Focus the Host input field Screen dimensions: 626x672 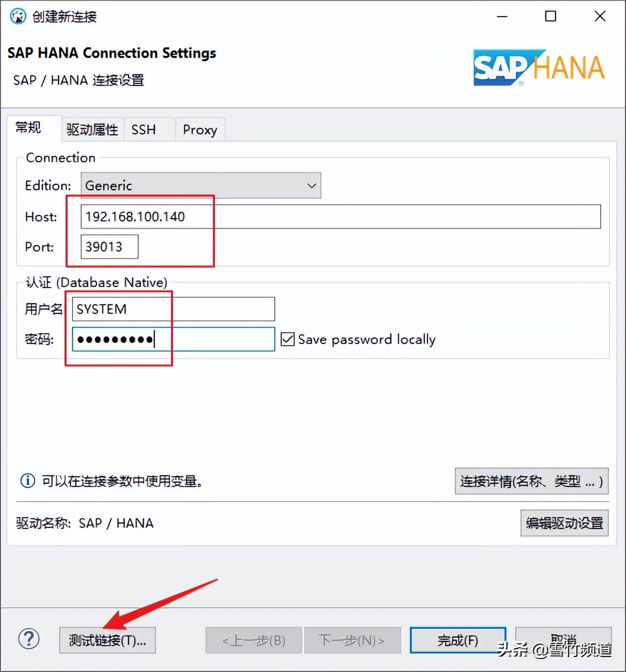[340, 217]
